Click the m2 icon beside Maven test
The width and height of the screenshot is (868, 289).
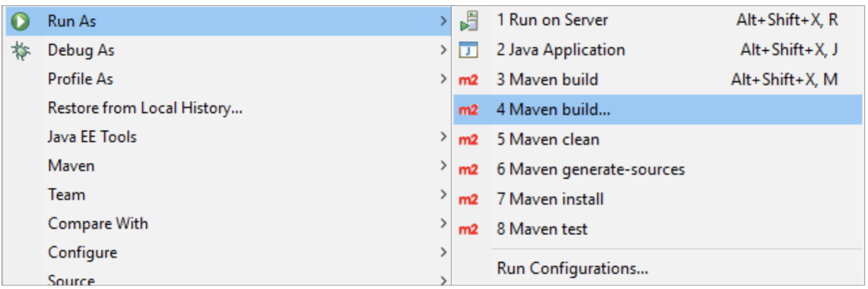(x=468, y=230)
